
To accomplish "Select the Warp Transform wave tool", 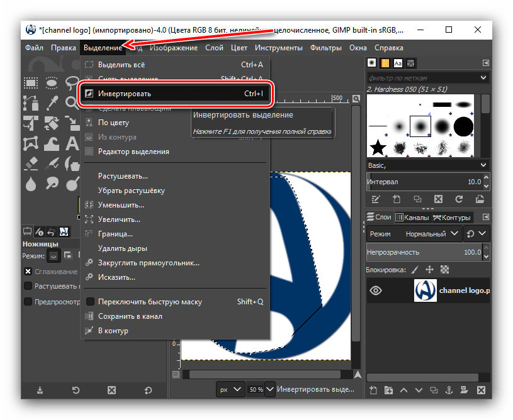I will 52,143.
